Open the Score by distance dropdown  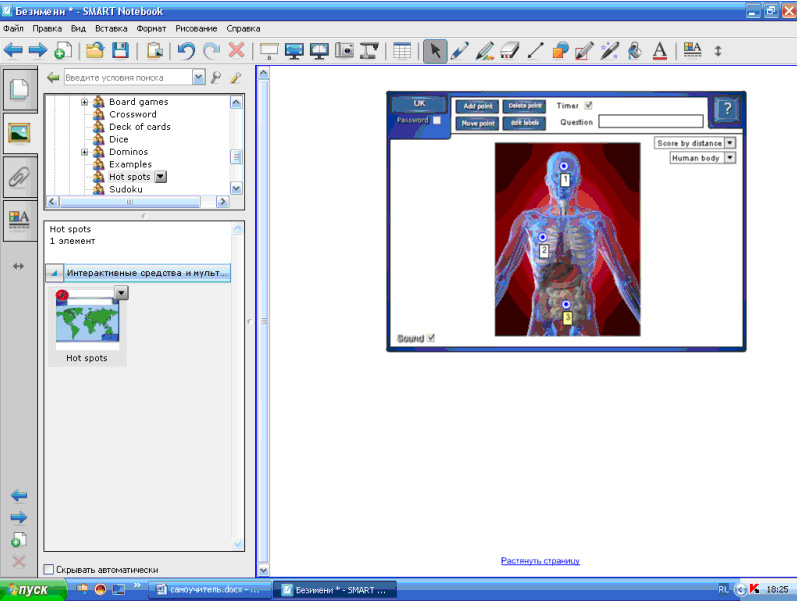click(x=729, y=143)
